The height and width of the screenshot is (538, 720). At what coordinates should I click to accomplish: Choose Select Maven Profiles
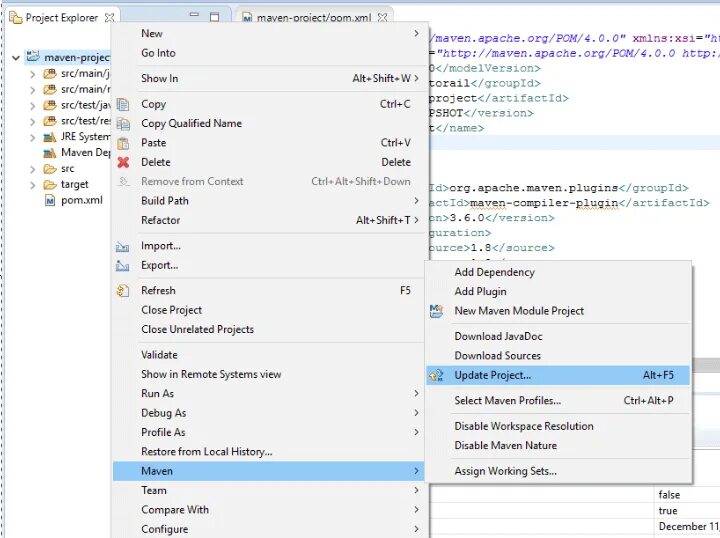(x=558, y=401)
